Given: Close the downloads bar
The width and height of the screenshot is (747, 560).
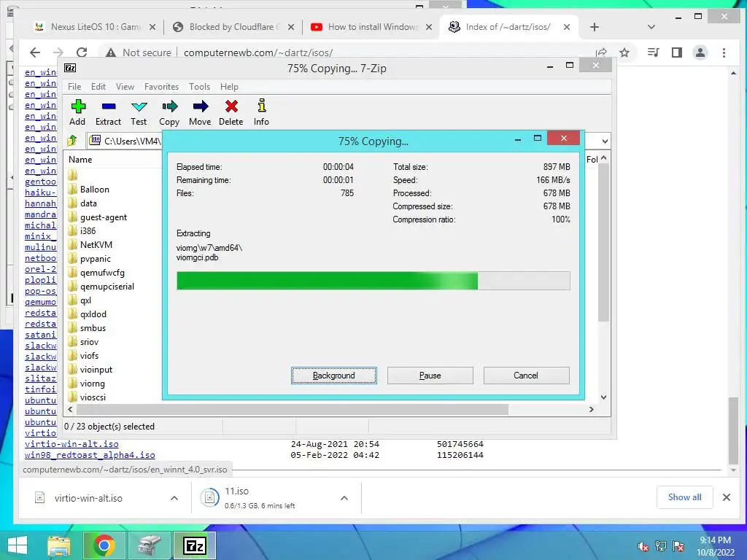Looking at the screenshot, I should 727,497.
